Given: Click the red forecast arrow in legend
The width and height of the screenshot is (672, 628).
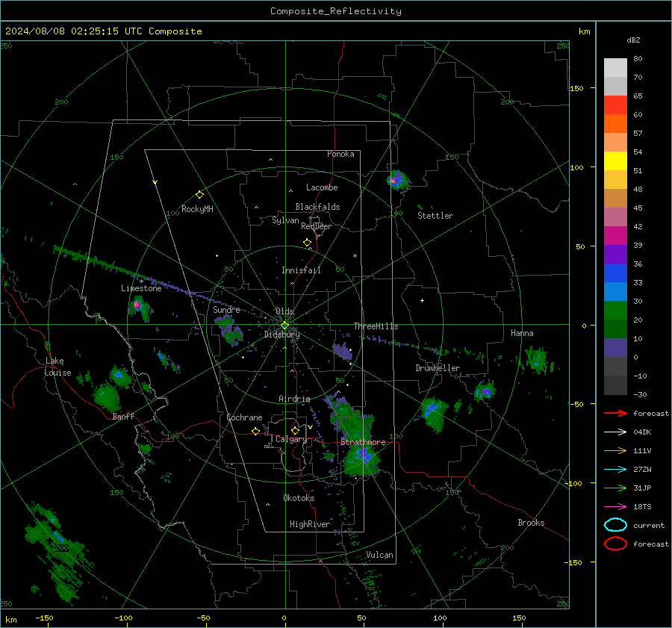Looking at the screenshot, I should [x=615, y=413].
